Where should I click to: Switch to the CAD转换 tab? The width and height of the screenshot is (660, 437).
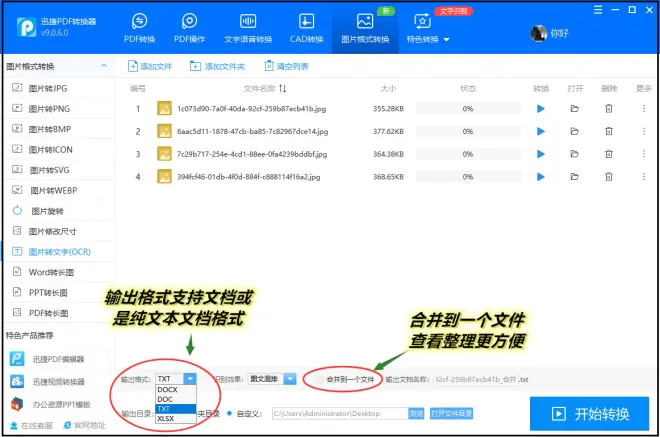305,28
